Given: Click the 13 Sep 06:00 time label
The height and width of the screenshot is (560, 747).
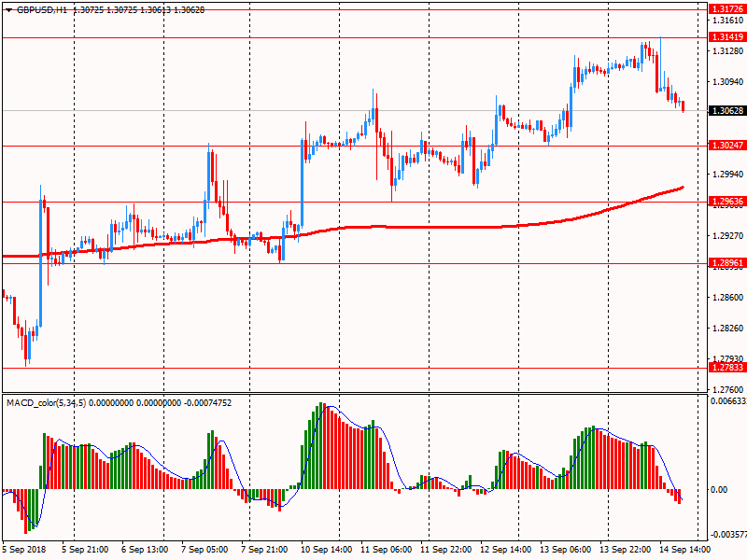Looking at the screenshot, I should click(x=566, y=550).
